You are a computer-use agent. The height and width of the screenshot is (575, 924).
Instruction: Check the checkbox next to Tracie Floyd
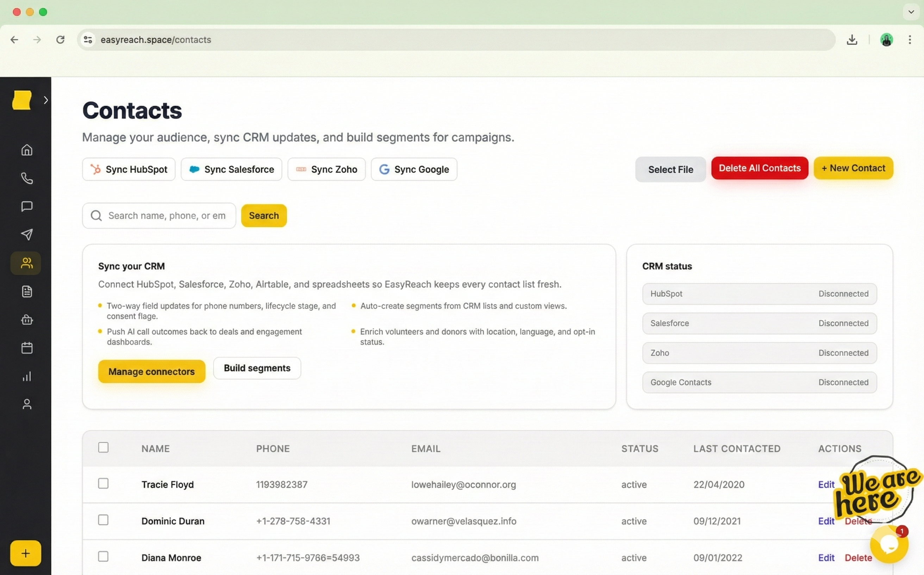coord(103,483)
